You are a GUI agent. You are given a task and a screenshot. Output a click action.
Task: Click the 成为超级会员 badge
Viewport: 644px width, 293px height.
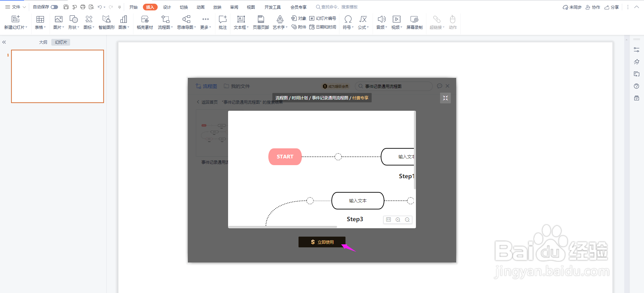[x=335, y=86]
